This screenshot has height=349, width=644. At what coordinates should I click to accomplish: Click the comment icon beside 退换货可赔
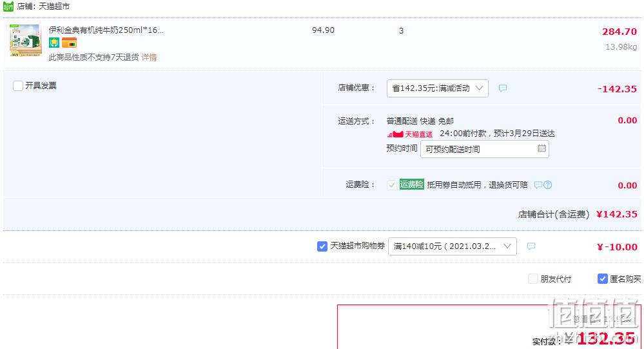[x=538, y=185]
